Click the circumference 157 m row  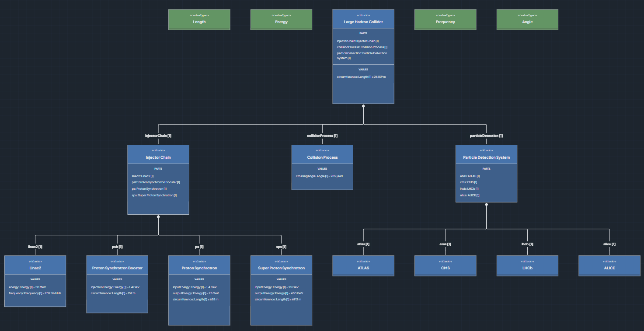tap(113, 293)
